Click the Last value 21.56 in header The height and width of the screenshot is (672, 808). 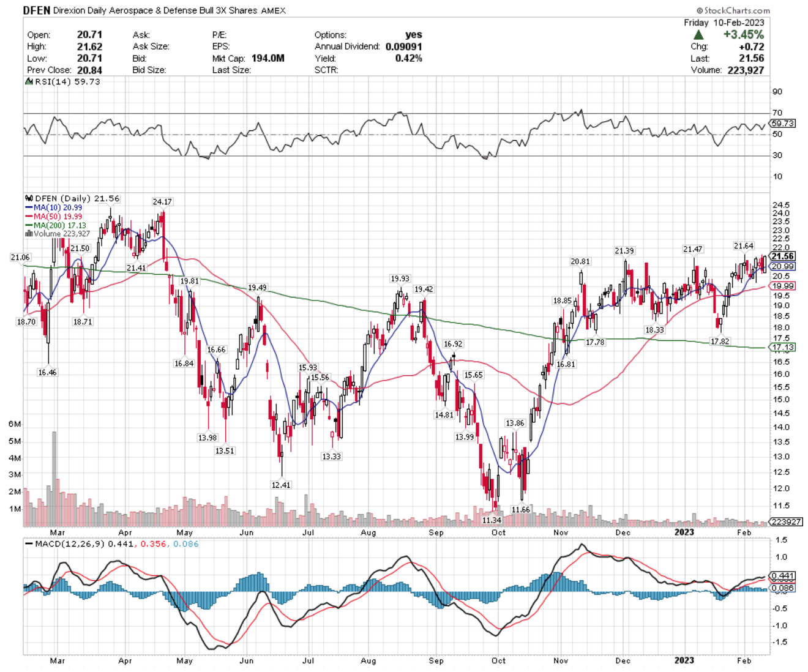[752, 58]
